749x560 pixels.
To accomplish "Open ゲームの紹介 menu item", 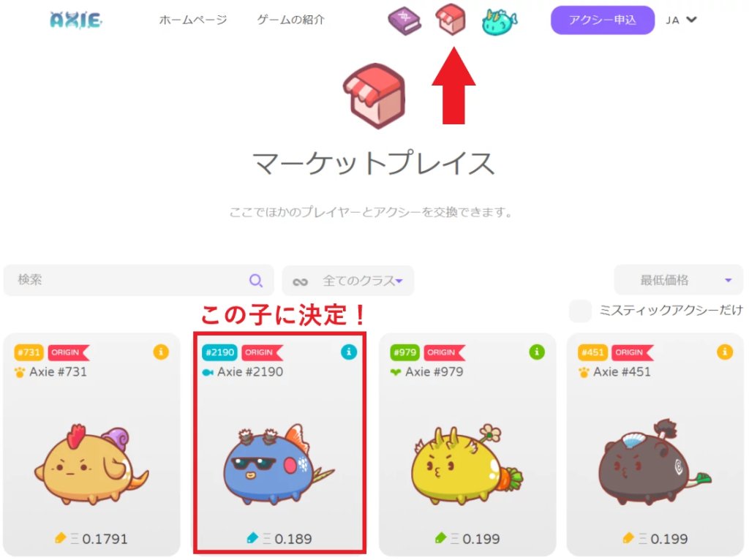I will [291, 20].
